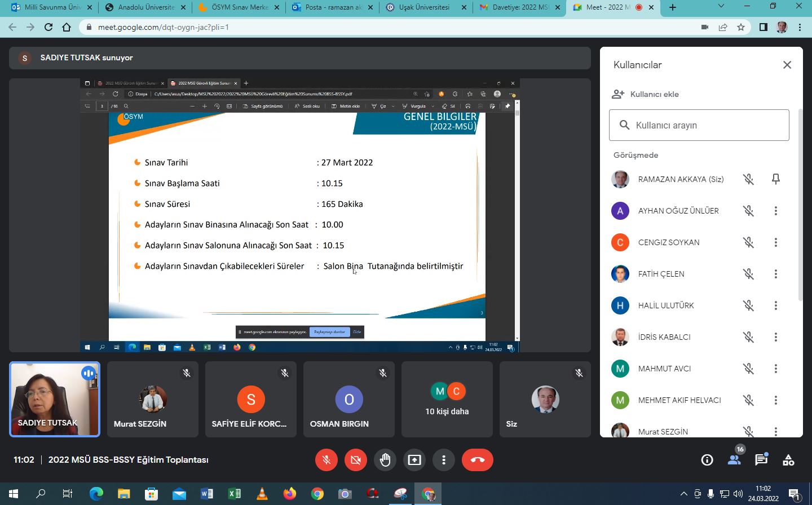Raise hand in the meeting
This screenshot has height=505, width=812.
tap(385, 460)
